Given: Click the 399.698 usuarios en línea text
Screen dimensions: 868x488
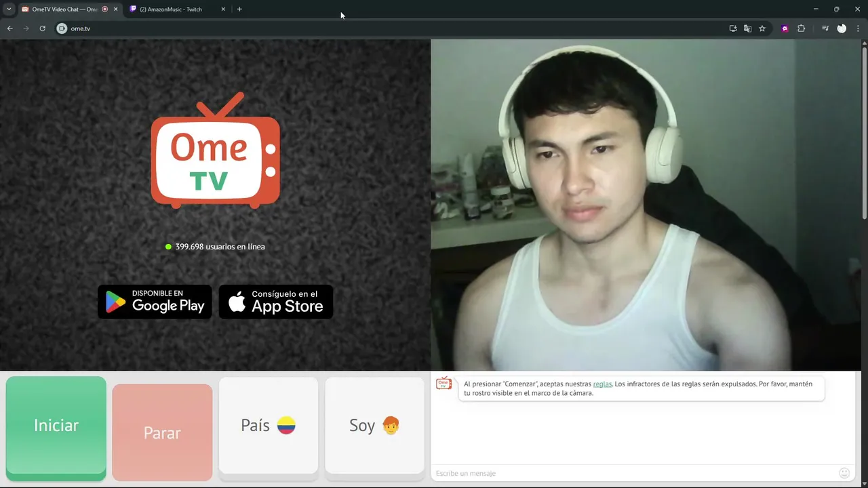Looking at the screenshot, I should coord(220,247).
